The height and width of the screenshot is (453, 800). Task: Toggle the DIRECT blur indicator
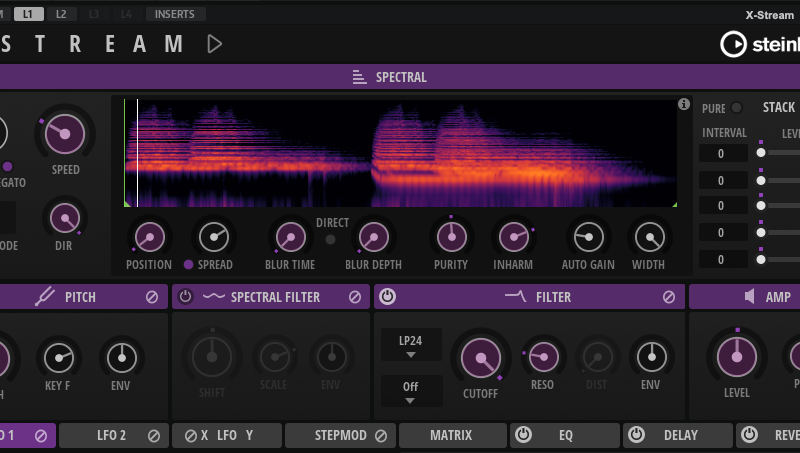click(x=330, y=239)
